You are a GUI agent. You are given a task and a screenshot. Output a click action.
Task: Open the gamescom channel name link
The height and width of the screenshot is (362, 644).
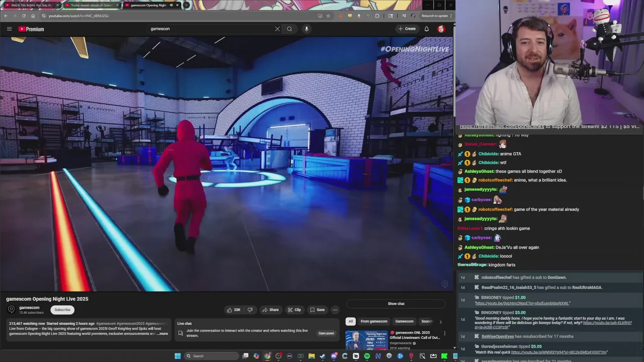pos(29,308)
